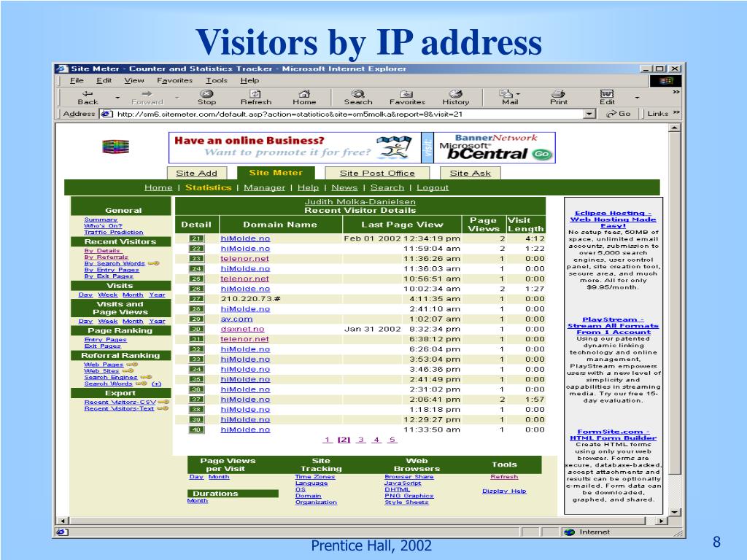The width and height of the screenshot is (747, 560).
Task: Expand the toolbar overflow chevron
Action: click(x=676, y=92)
